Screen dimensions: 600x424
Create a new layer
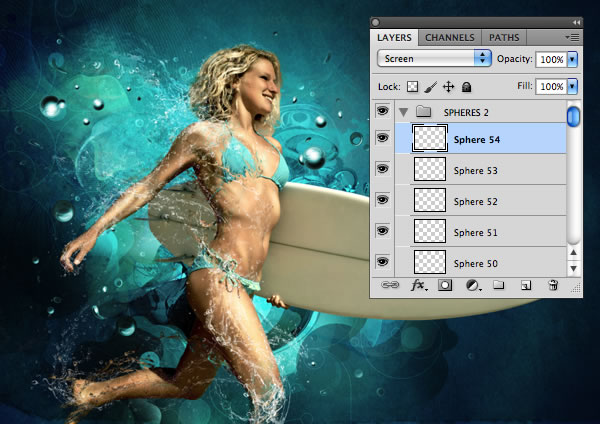[x=526, y=285]
